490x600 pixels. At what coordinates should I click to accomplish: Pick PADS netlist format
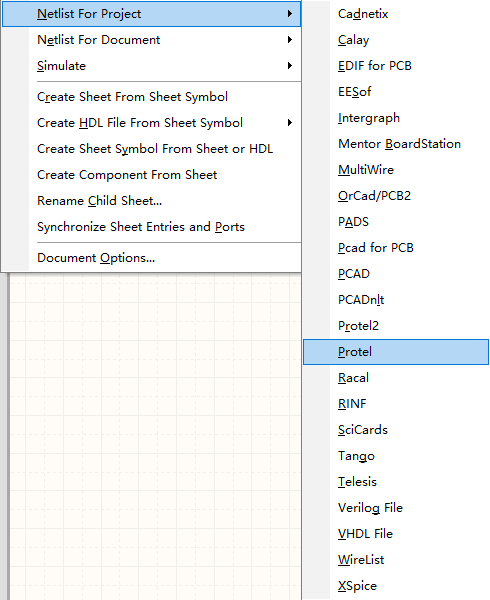(396, 222)
